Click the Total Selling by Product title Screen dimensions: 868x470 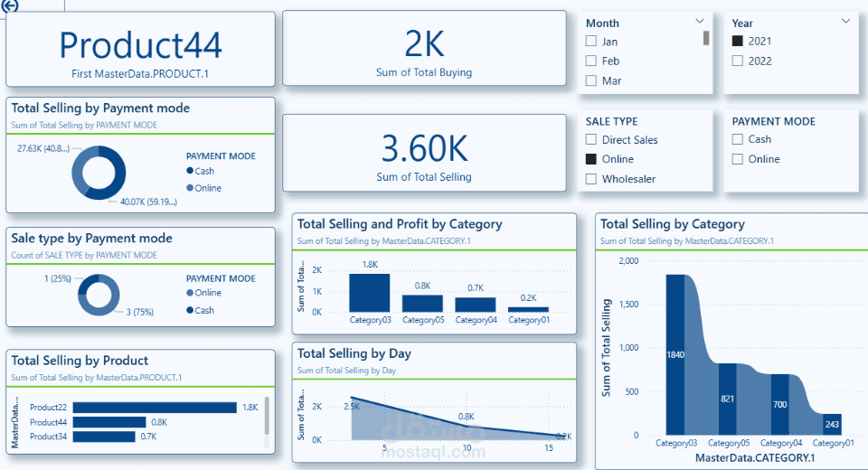pos(80,361)
